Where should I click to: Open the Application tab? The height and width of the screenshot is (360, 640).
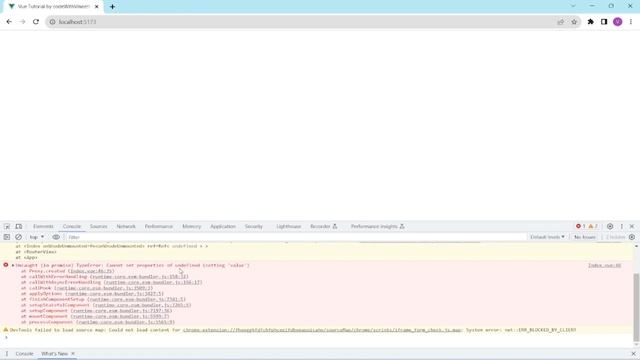pyautogui.click(x=223, y=227)
